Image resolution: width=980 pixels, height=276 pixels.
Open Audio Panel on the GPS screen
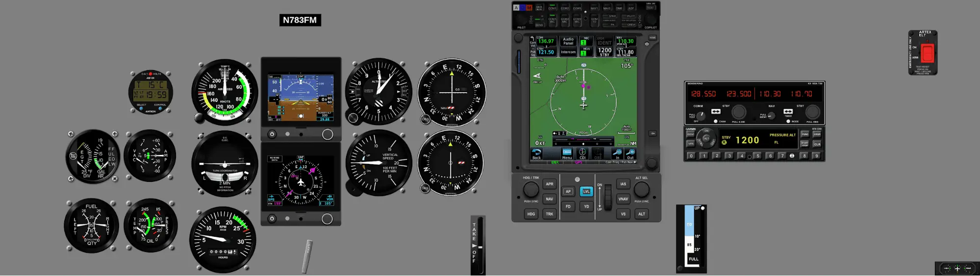[x=568, y=41]
